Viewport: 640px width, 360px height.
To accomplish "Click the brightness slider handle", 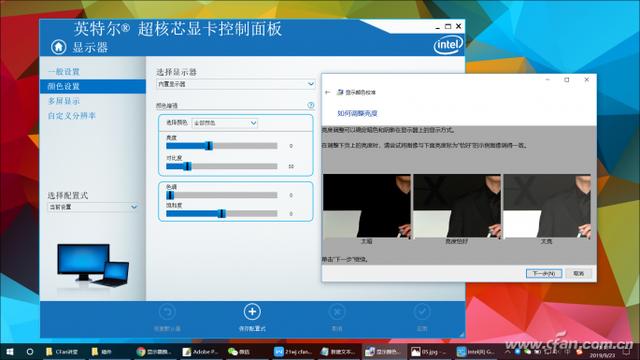I will pyautogui.click(x=209, y=146).
